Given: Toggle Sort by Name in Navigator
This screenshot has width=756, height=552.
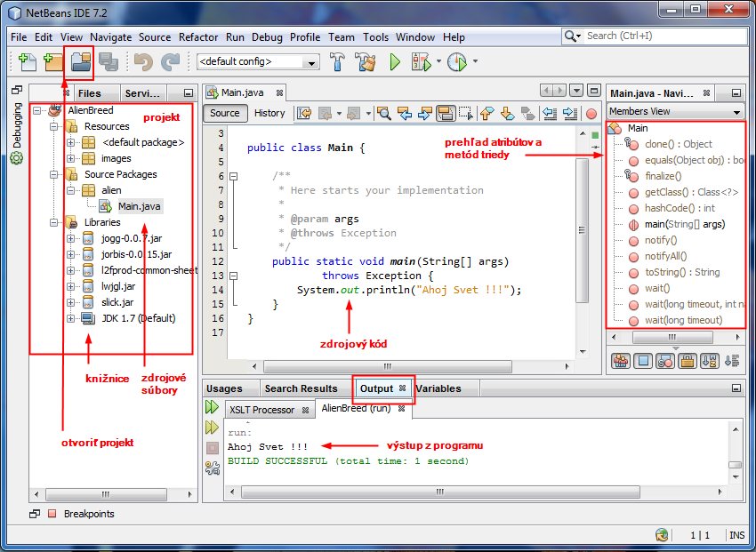Looking at the screenshot, I should (709, 361).
